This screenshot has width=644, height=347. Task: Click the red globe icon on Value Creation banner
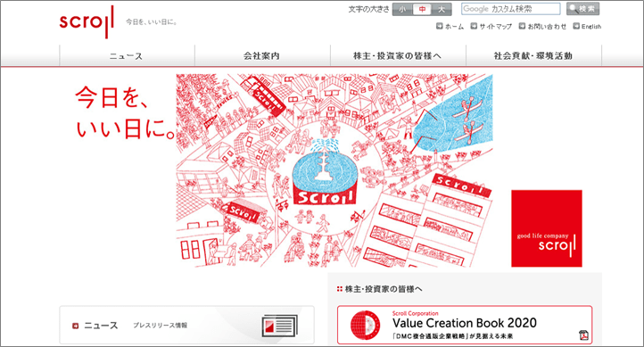365,325
